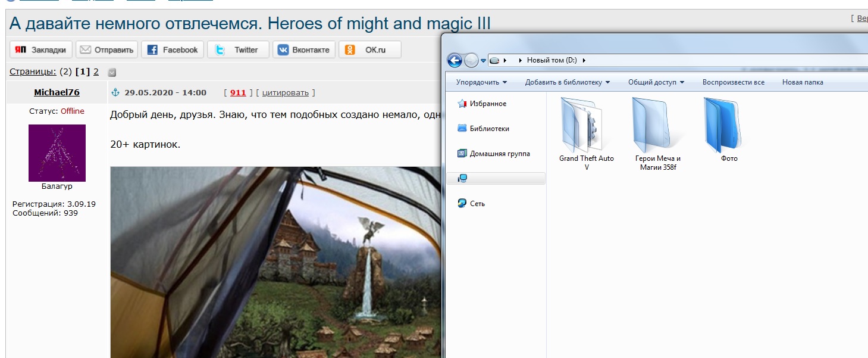Click Воспроизвести все in the toolbar
Viewport: 868px width, 358px height.
[734, 82]
